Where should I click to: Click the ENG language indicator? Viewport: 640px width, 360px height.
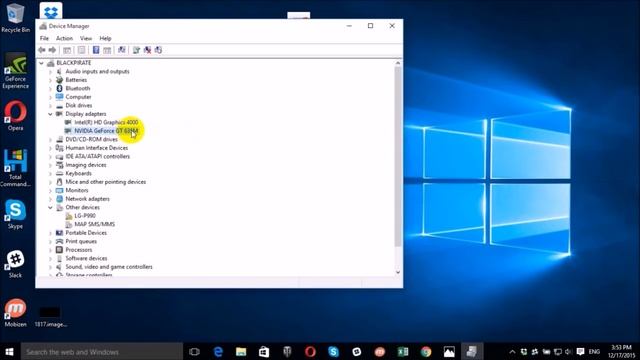click(594, 351)
